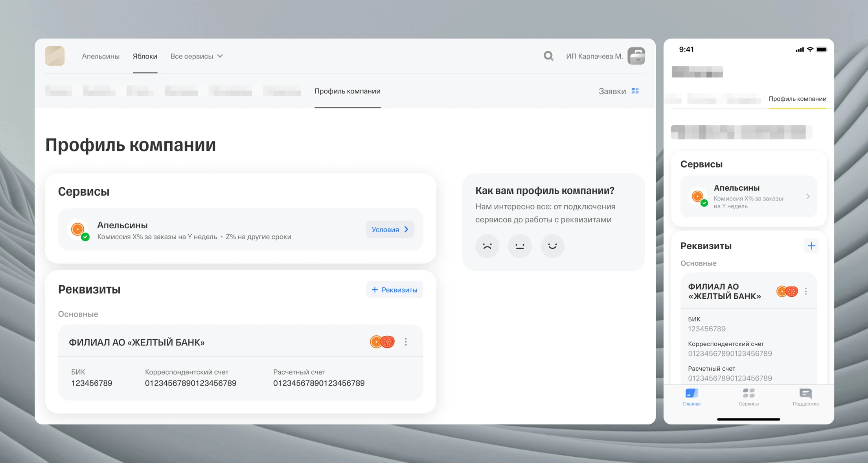This screenshot has width=868, height=463.
Task: Open desktop Профиль компании tab
Action: 348,91
